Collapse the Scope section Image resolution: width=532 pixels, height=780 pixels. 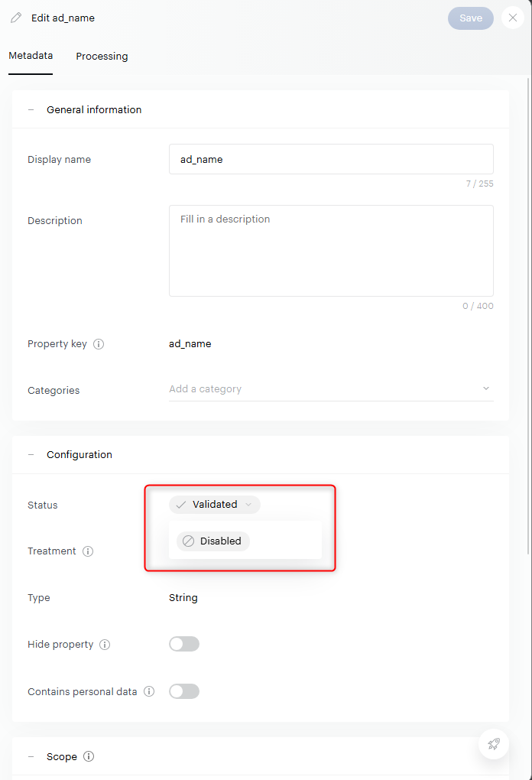(31, 756)
